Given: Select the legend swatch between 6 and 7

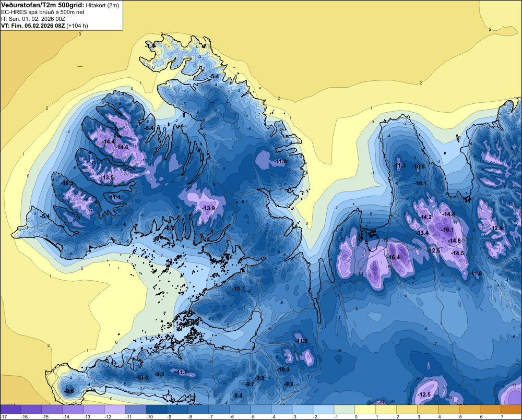Looking at the screenshot, I should [490, 410].
